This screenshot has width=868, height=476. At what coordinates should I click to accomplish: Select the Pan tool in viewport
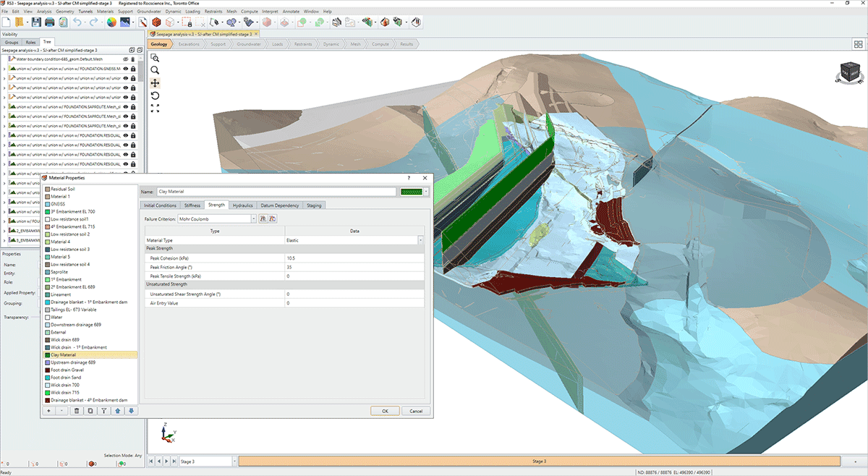click(155, 83)
